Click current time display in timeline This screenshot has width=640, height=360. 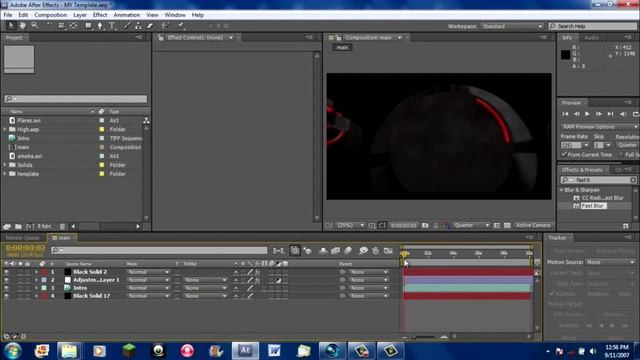[25, 248]
